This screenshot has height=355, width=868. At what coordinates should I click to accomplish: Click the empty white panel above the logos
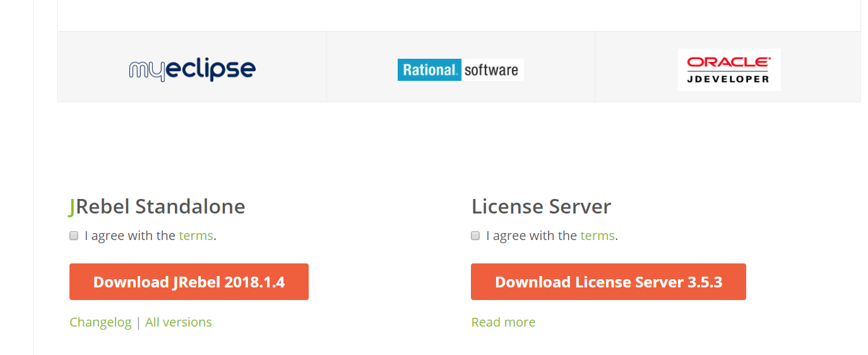459,15
